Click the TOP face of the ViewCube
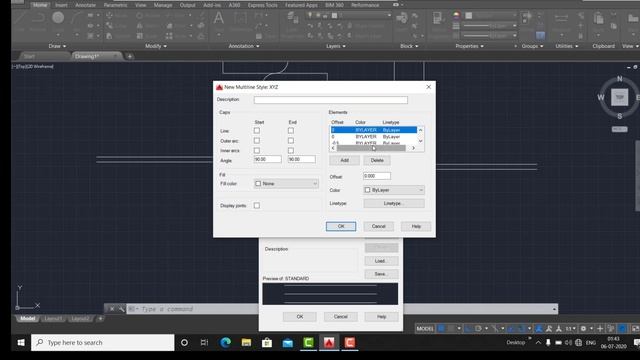 (620, 97)
